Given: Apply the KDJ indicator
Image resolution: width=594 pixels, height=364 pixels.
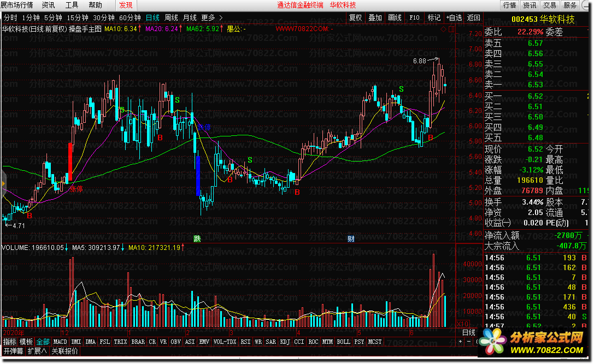Looking at the screenshot, I should [x=285, y=342].
